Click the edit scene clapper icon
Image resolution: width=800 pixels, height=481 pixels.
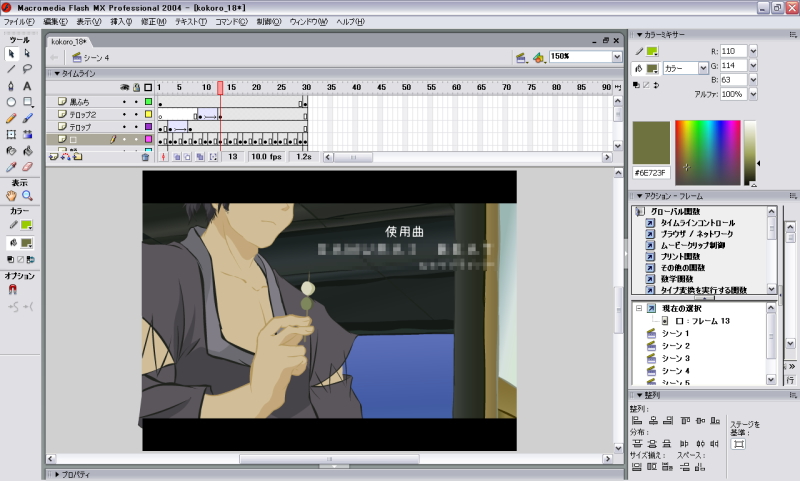(x=521, y=57)
